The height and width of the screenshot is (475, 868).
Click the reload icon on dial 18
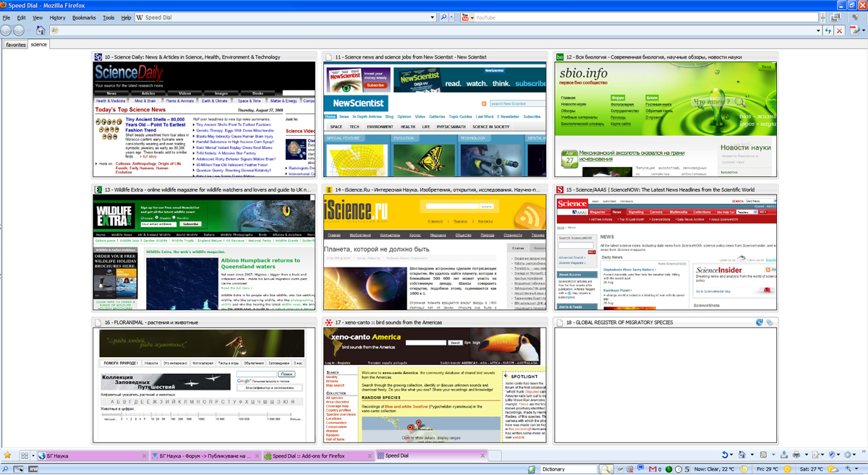[x=759, y=322]
